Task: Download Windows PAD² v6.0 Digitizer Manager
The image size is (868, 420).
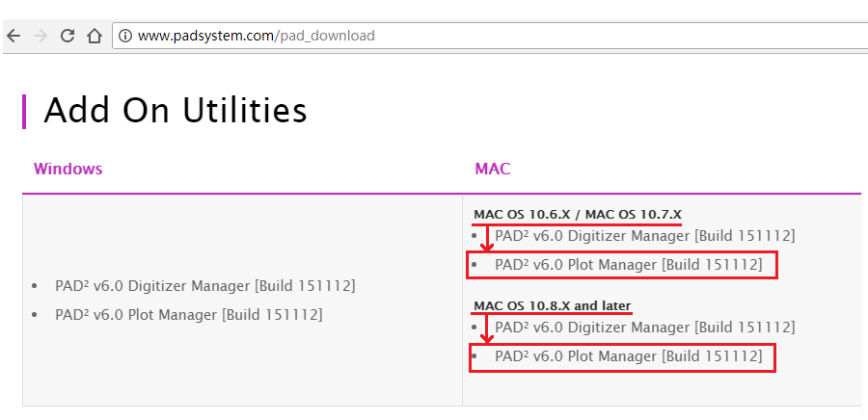Action: click(204, 286)
